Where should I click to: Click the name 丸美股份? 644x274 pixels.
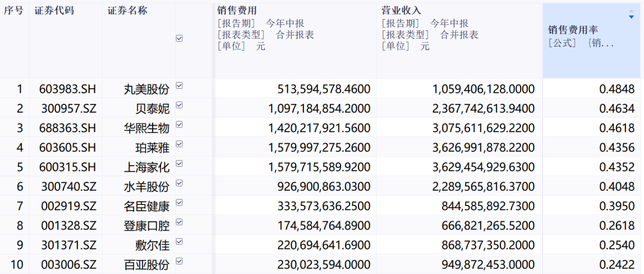pos(147,89)
